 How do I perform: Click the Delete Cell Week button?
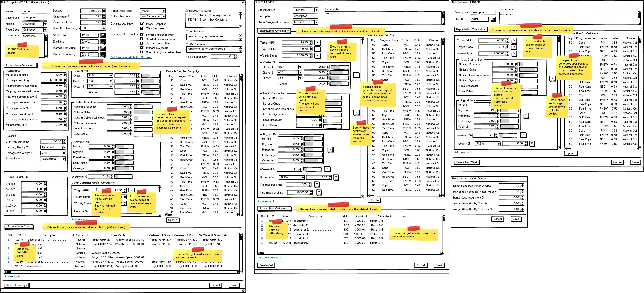coord(467,162)
